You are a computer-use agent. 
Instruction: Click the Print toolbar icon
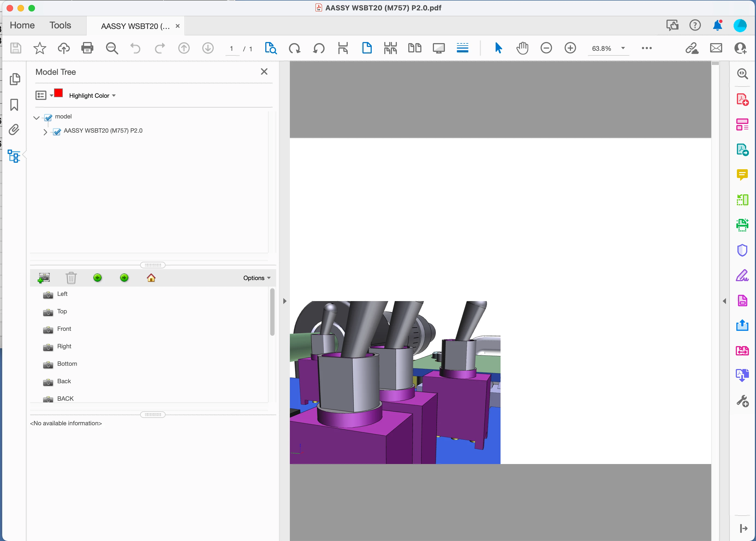coord(87,48)
